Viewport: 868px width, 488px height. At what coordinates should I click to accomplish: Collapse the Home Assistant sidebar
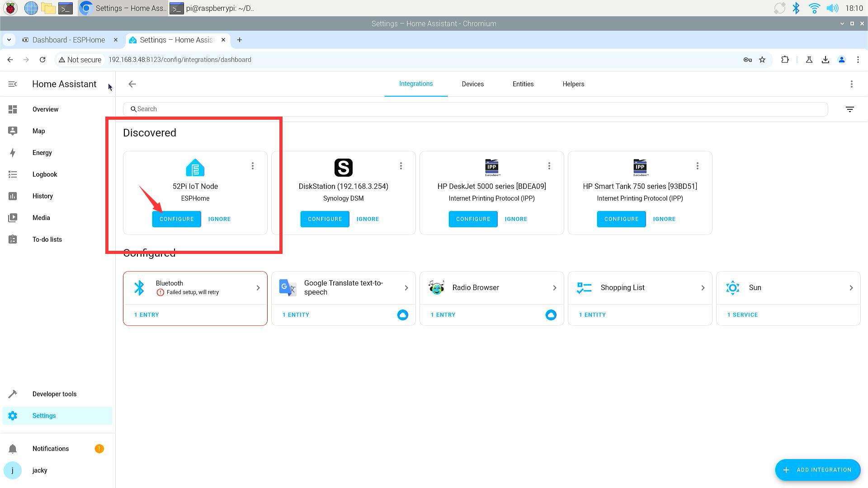tap(13, 84)
